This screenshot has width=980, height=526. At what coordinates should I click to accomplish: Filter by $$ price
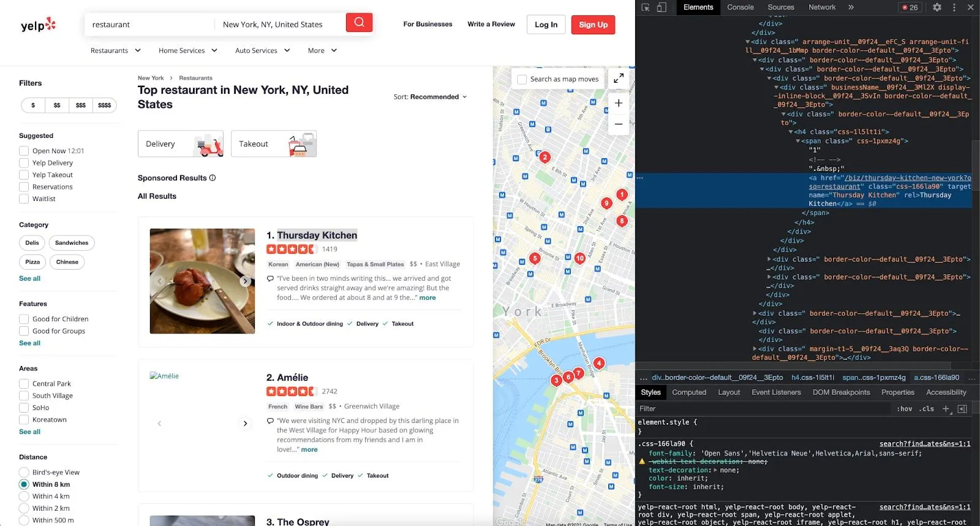click(57, 105)
